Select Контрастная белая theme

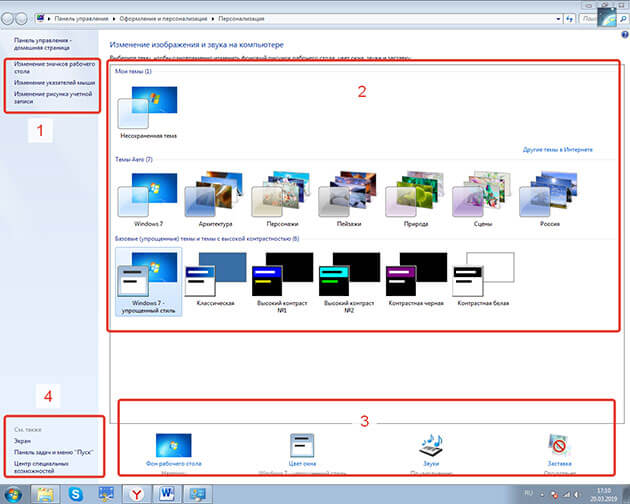[x=483, y=275]
